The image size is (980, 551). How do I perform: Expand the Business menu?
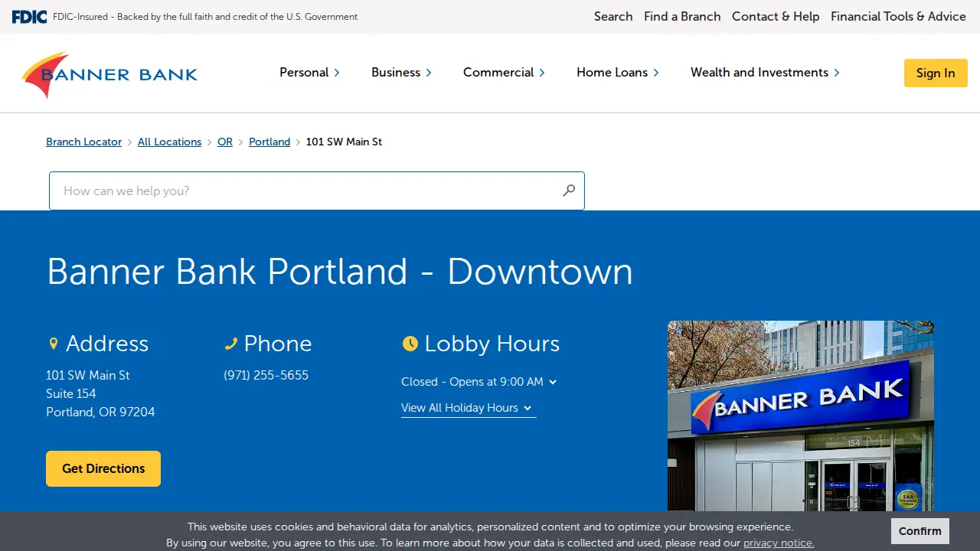pos(401,72)
